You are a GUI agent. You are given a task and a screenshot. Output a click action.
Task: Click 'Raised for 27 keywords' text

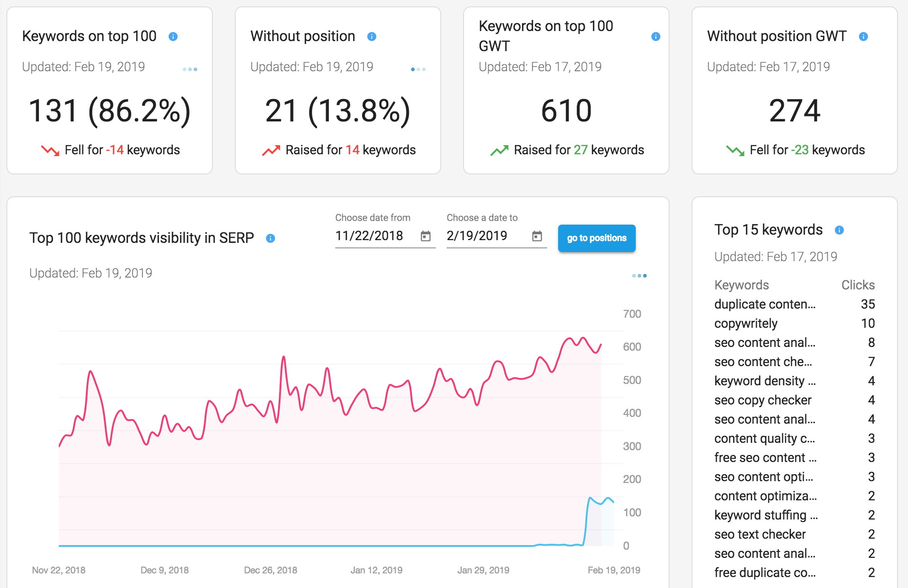pos(579,150)
